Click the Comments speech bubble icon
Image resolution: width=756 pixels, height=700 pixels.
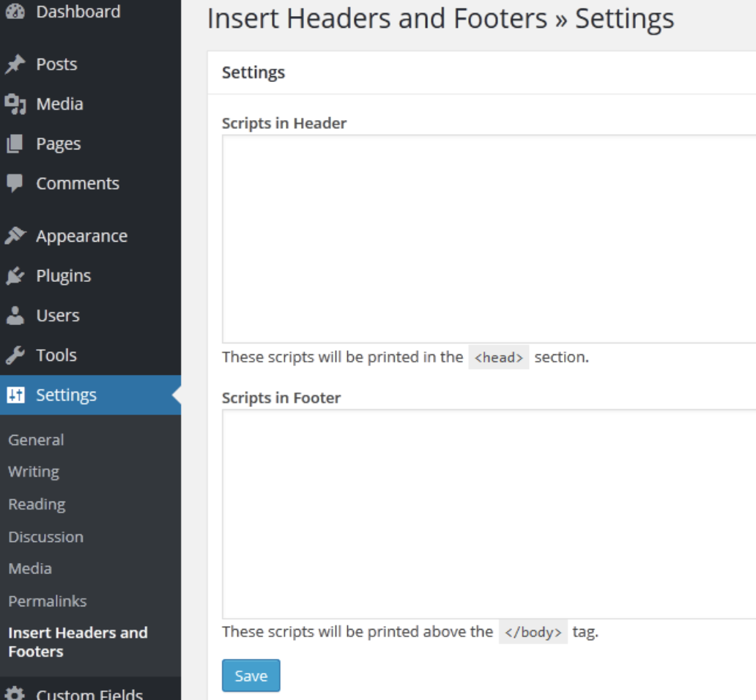click(15, 184)
